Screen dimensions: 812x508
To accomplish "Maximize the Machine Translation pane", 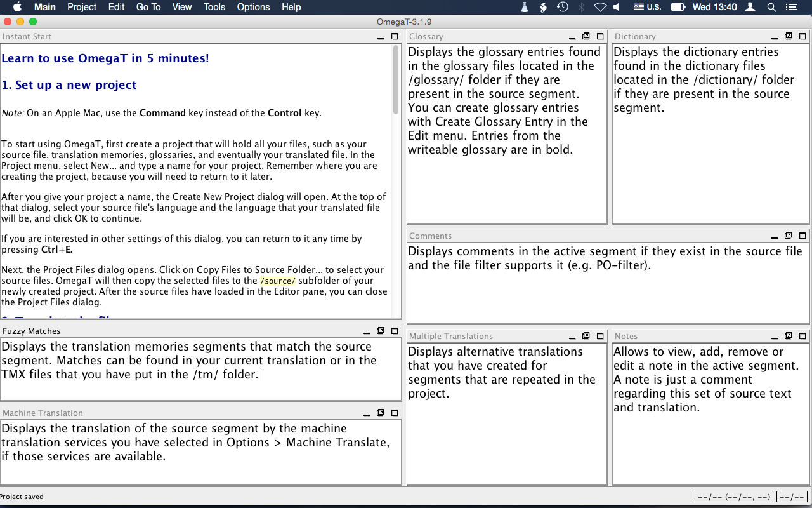I will 395,413.
